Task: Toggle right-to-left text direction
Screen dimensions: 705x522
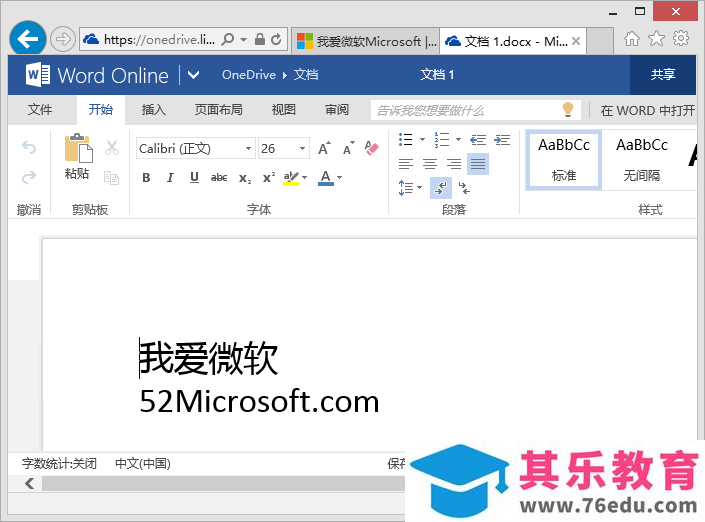Action: (x=464, y=187)
